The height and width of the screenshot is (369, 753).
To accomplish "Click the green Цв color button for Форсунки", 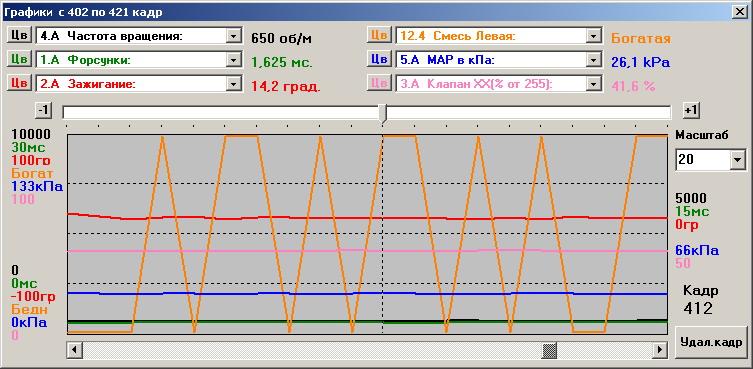I will [19, 59].
